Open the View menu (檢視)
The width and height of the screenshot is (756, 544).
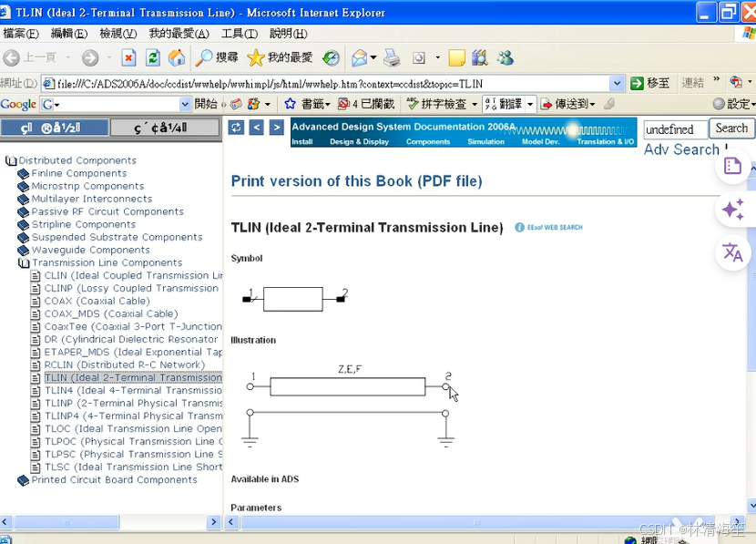(x=118, y=34)
